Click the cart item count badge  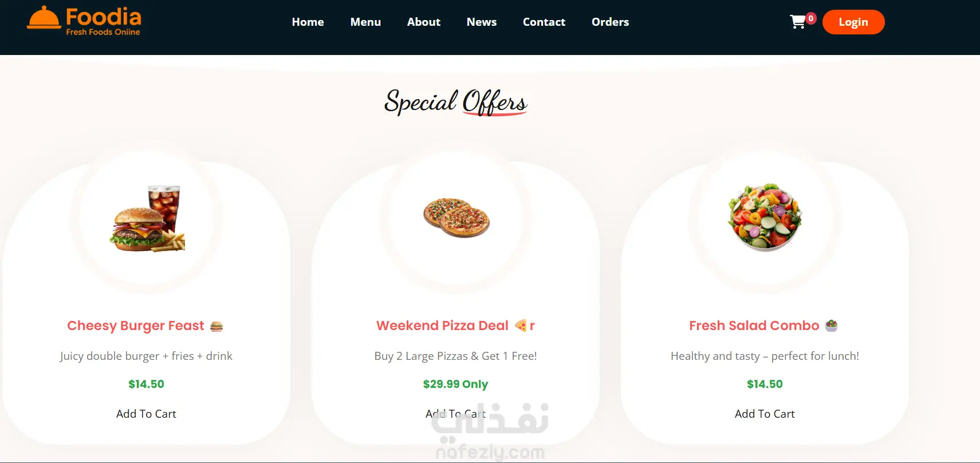click(810, 18)
